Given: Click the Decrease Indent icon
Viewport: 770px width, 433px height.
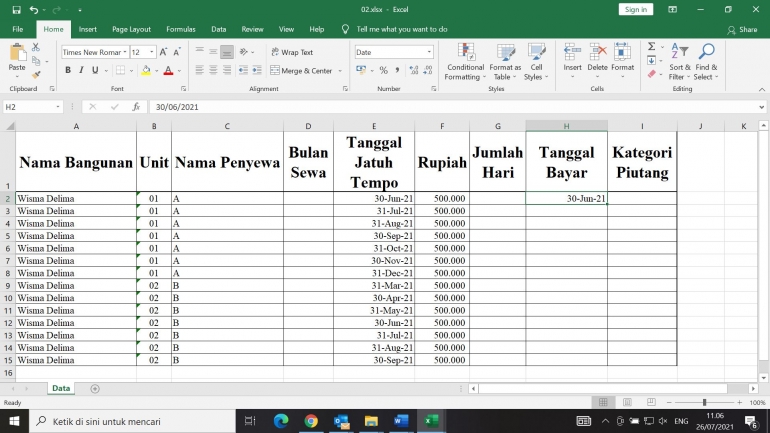Looking at the screenshot, I should 243,71.
